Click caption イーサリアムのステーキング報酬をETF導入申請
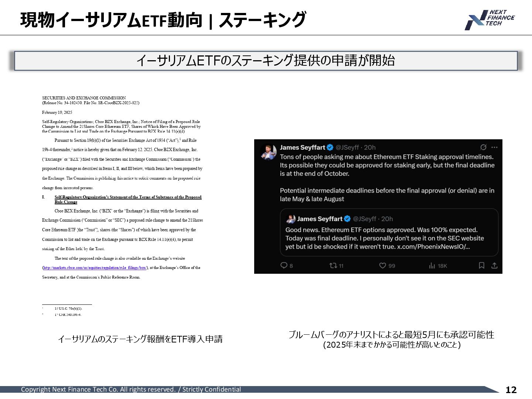 pyautogui.click(x=140, y=339)
